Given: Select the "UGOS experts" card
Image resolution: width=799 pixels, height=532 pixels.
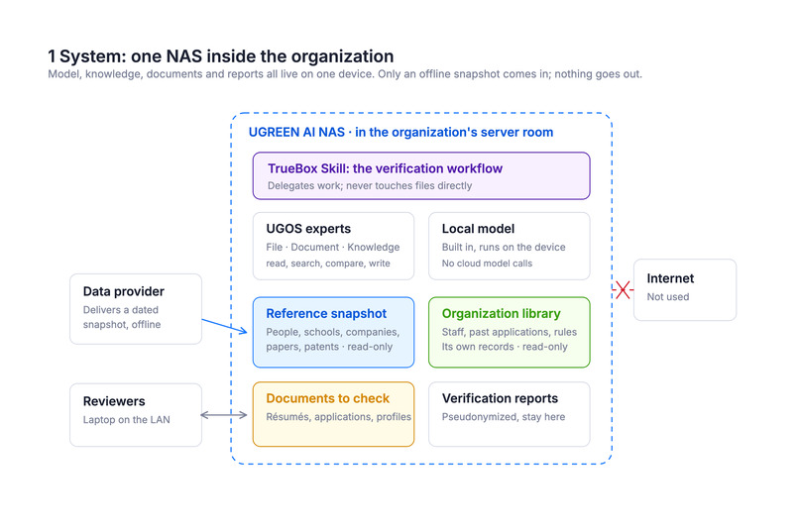Looking at the screenshot, I should 333,246.
